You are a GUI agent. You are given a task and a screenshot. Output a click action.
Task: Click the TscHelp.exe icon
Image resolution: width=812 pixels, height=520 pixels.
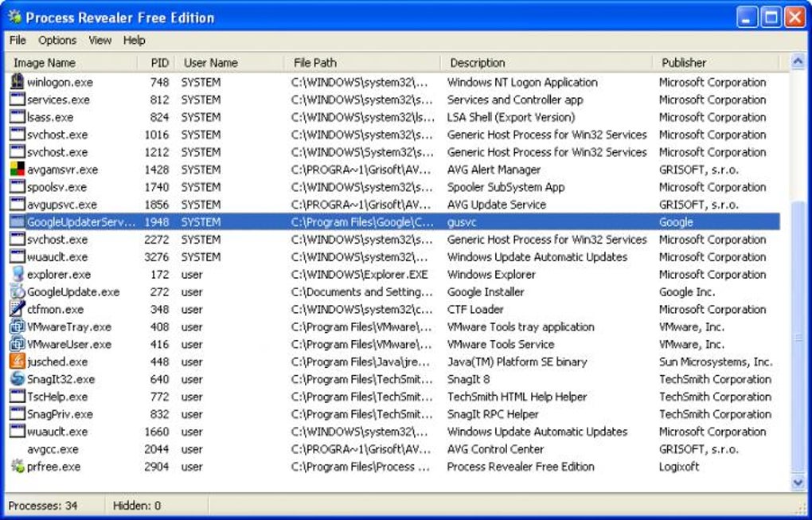point(17,397)
